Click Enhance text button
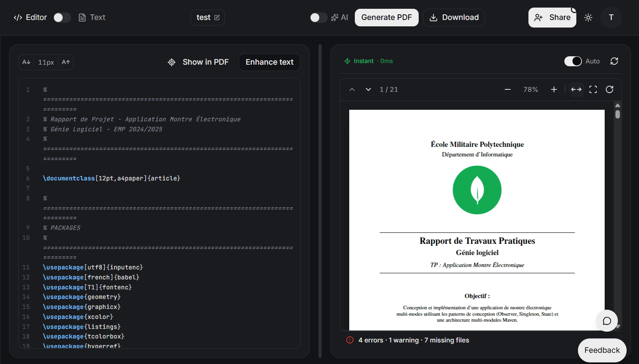The width and height of the screenshot is (639, 364). (x=269, y=62)
